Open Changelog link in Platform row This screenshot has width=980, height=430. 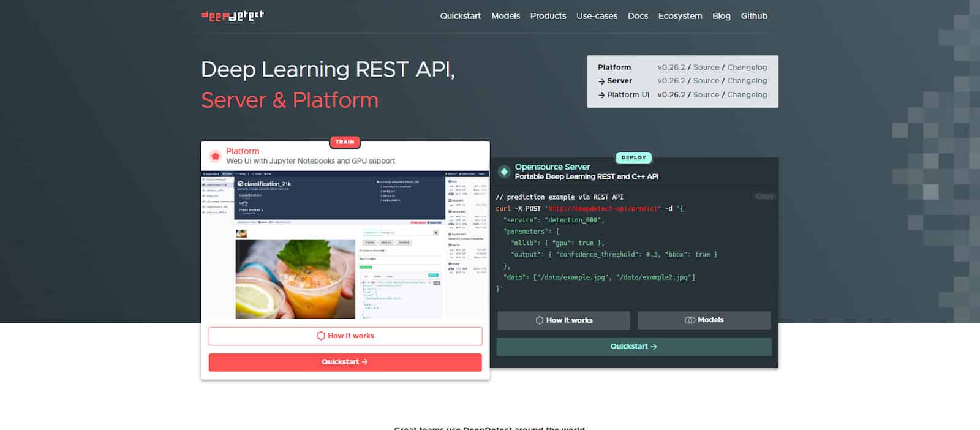[x=747, y=67]
